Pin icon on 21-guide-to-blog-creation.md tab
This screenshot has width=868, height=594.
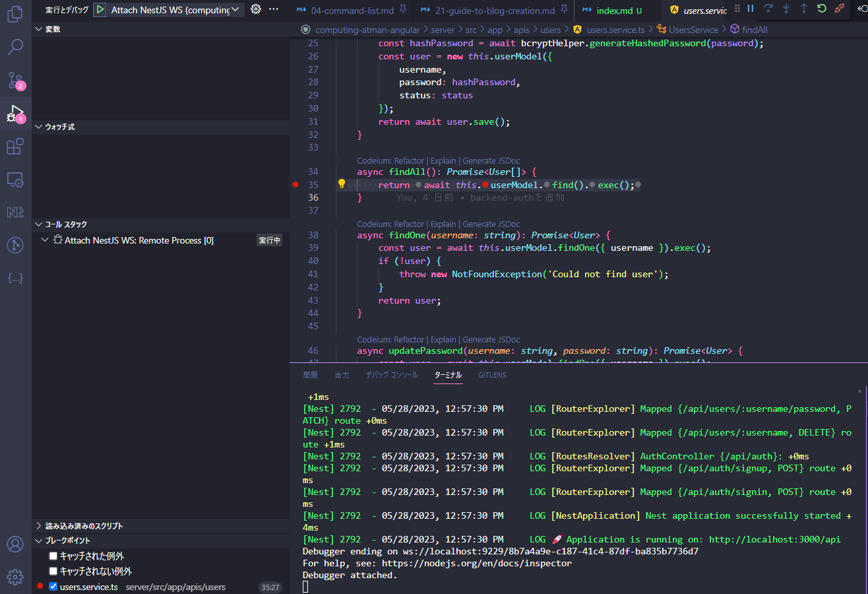[x=564, y=10]
